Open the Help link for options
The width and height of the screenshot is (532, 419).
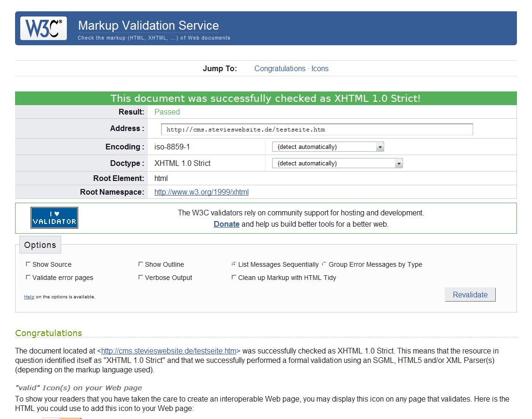coord(29,297)
